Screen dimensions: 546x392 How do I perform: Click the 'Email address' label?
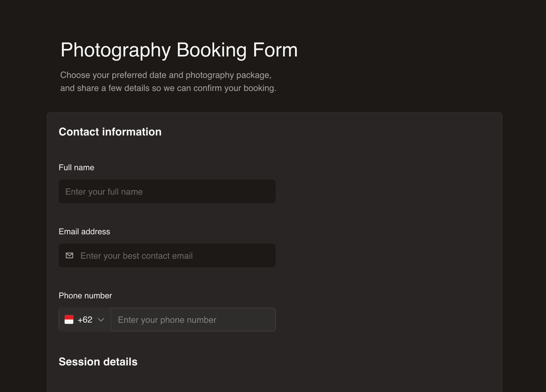tap(84, 232)
